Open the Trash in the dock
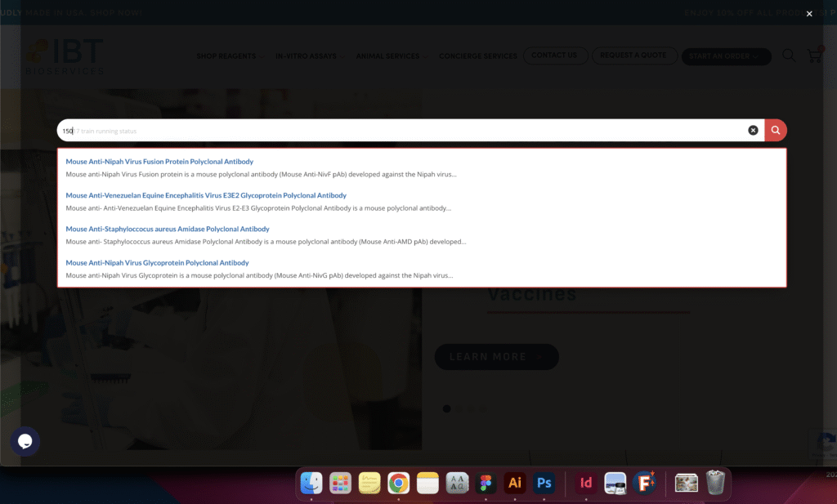 pos(715,483)
